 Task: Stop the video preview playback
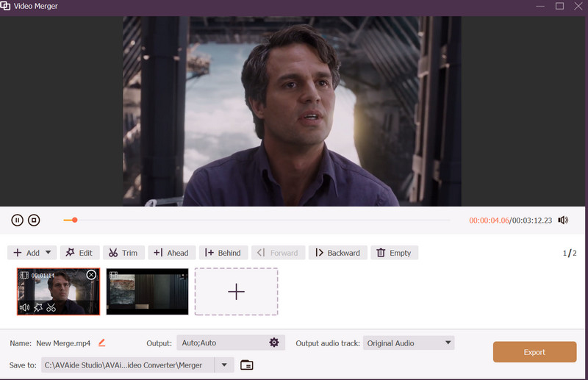point(34,221)
